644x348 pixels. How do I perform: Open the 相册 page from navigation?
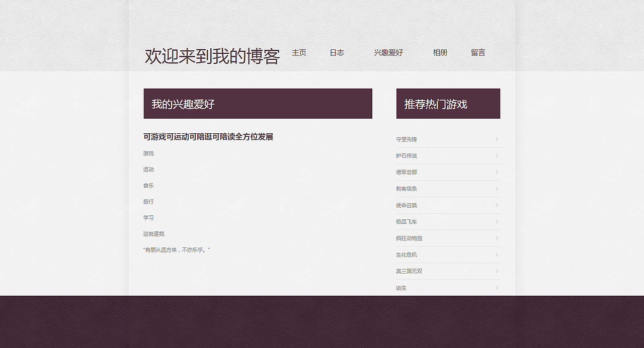click(x=440, y=52)
